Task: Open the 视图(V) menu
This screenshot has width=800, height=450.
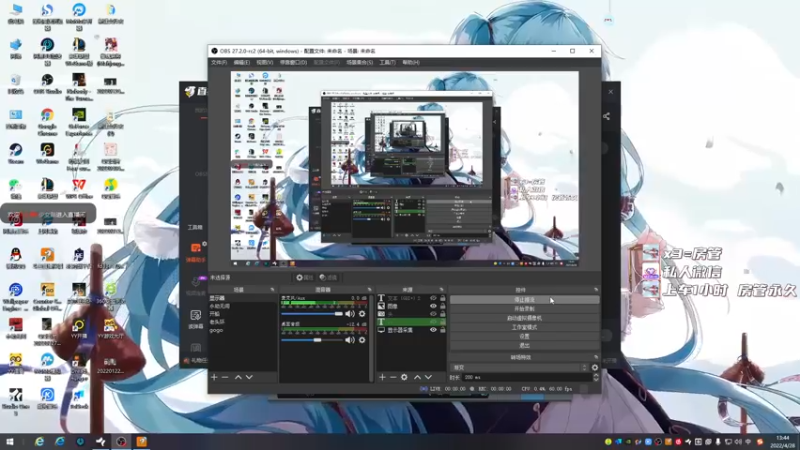Action: pos(264,62)
